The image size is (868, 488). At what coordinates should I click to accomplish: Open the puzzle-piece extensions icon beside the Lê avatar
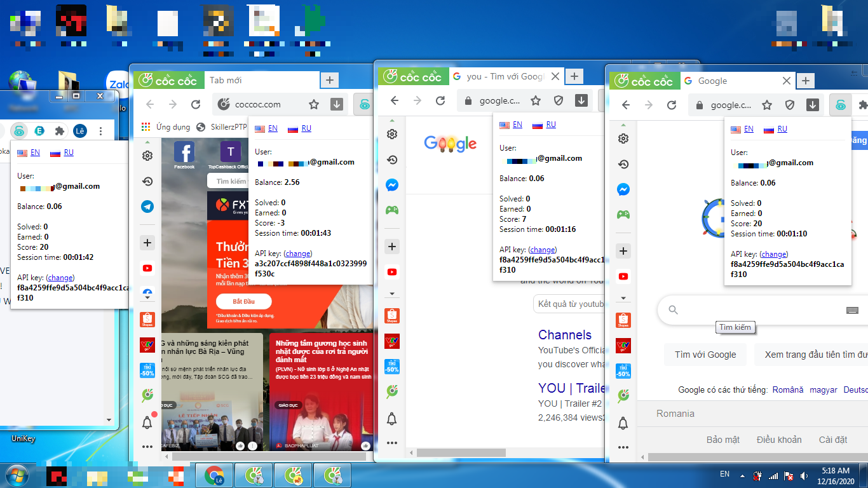(60, 131)
